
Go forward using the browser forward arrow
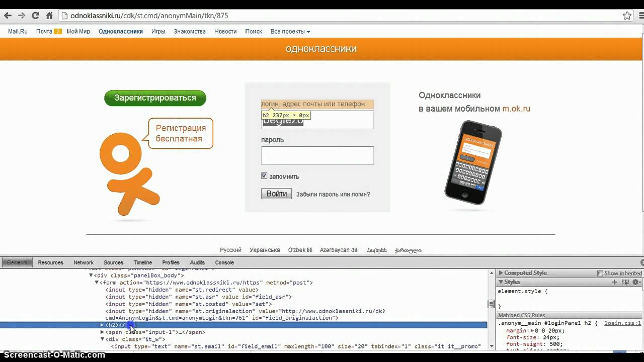(x=22, y=16)
